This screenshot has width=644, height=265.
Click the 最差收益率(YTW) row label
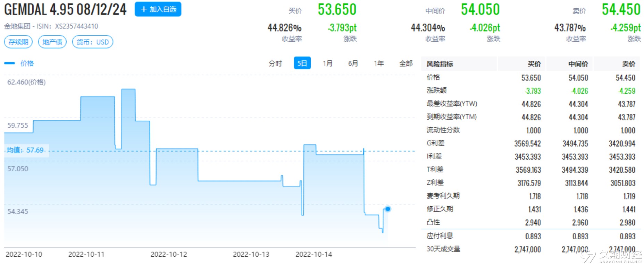click(x=452, y=104)
